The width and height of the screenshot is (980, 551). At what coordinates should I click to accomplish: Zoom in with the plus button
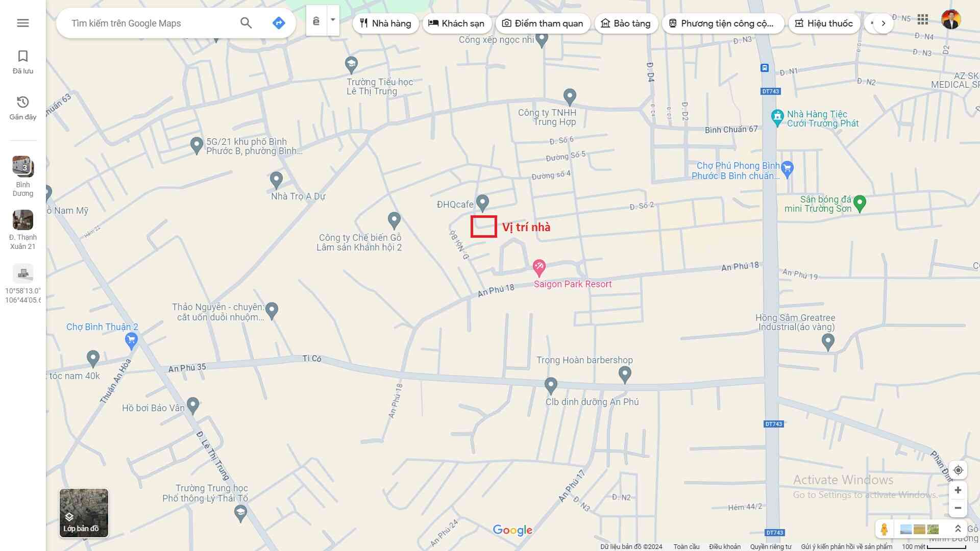pyautogui.click(x=958, y=490)
